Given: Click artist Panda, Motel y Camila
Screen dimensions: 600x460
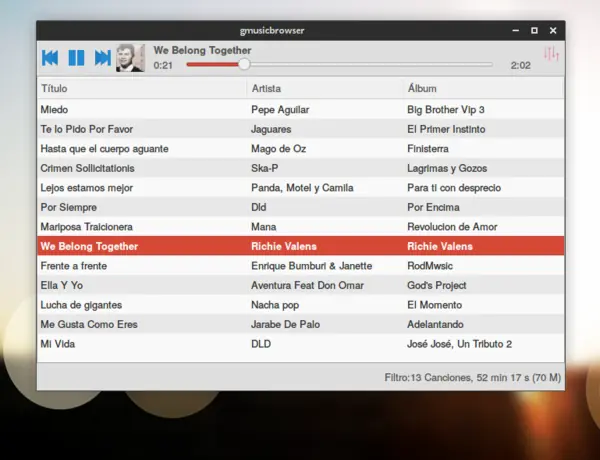Looking at the screenshot, I should 302,188.
